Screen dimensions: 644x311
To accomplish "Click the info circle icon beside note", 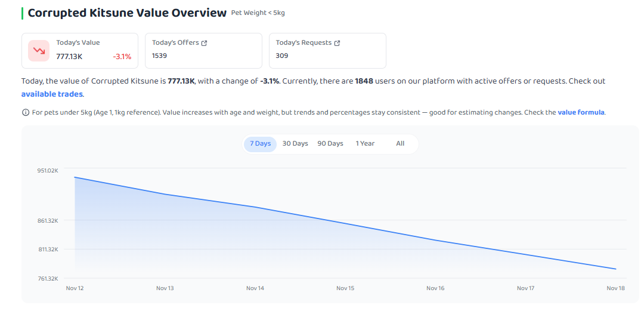I will (26, 112).
